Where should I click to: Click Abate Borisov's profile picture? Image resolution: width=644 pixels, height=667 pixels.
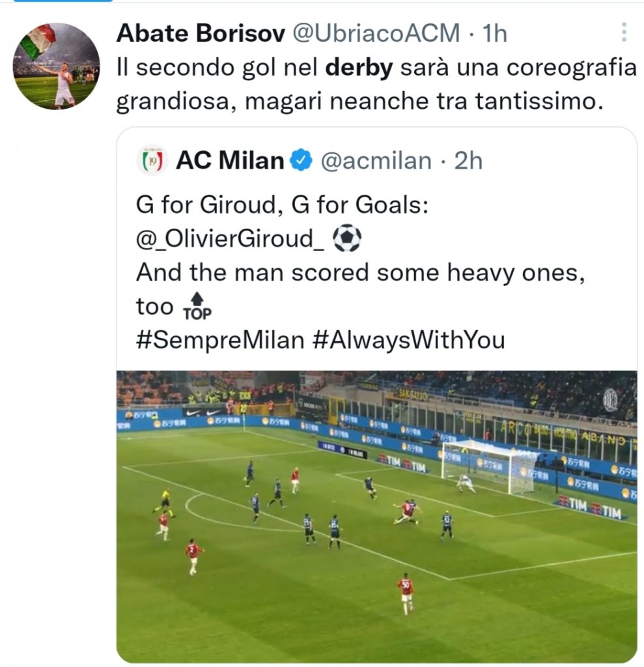tap(57, 66)
